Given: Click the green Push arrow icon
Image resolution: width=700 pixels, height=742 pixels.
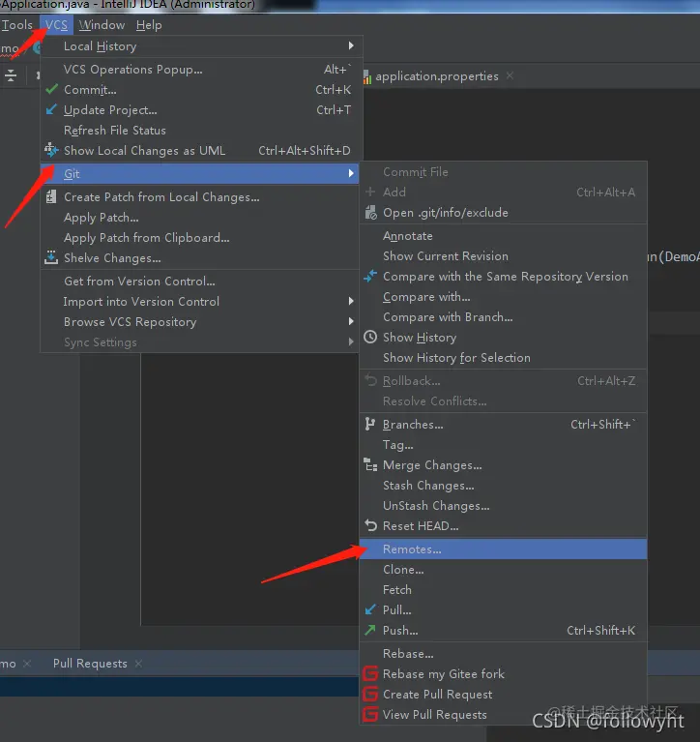Looking at the screenshot, I should pos(370,630).
